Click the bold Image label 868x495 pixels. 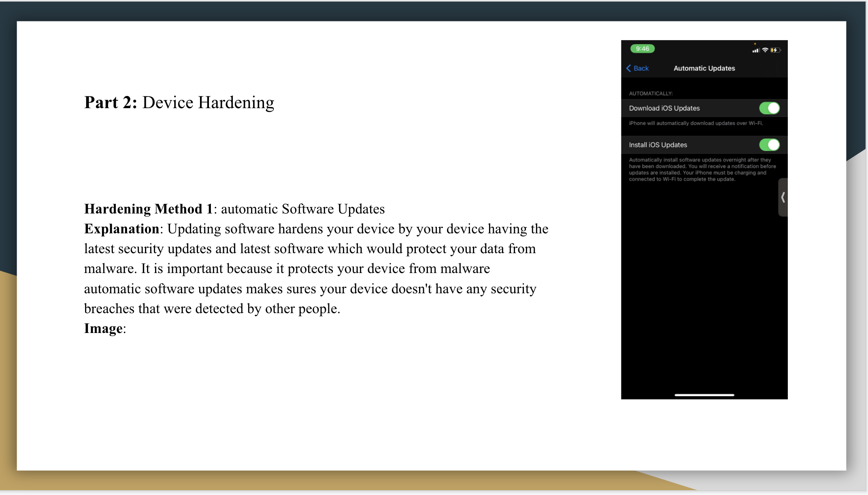click(x=104, y=329)
